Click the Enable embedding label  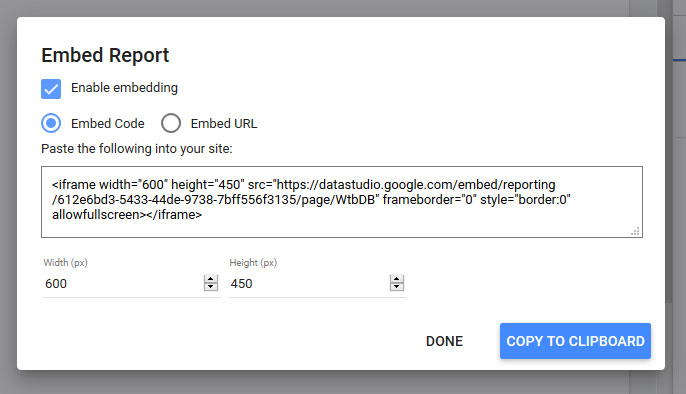pos(124,88)
